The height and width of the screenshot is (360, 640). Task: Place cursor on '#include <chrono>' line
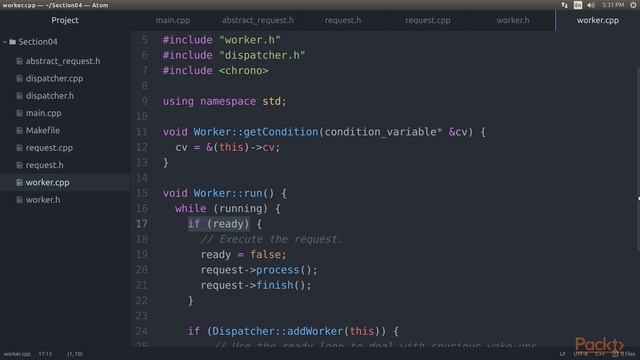(216, 71)
